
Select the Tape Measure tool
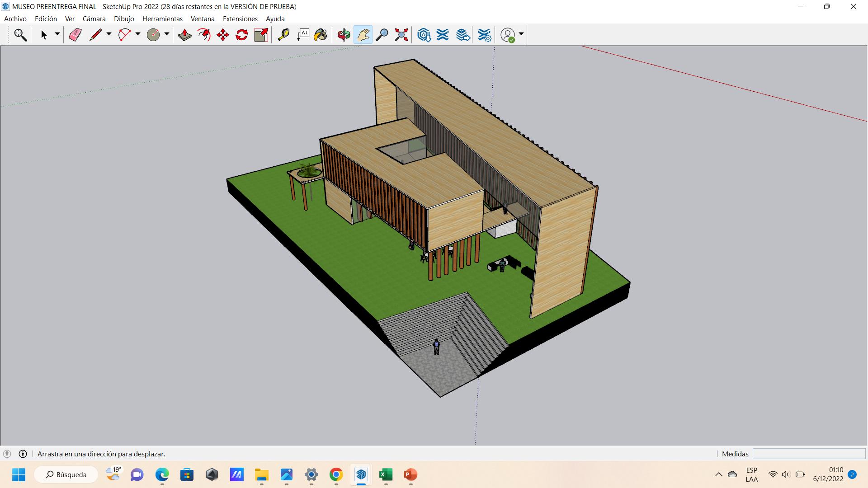pos(283,35)
